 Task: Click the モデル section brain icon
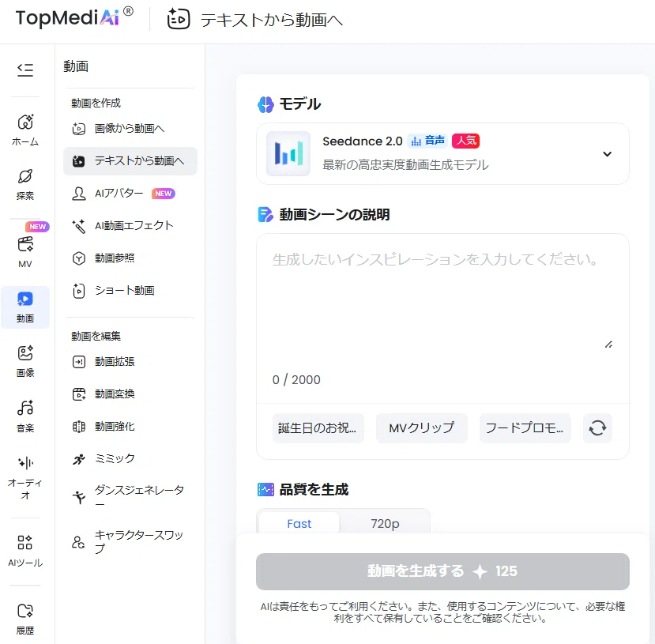pos(265,104)
